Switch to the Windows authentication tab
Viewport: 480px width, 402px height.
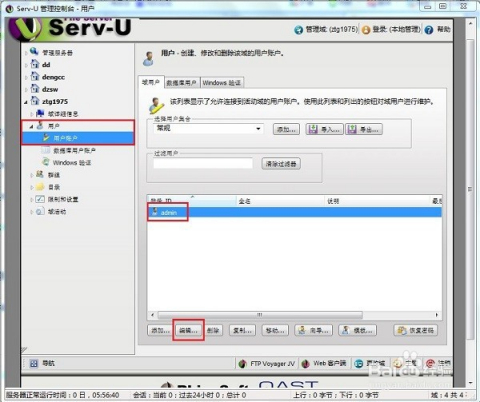coord(222,83)
